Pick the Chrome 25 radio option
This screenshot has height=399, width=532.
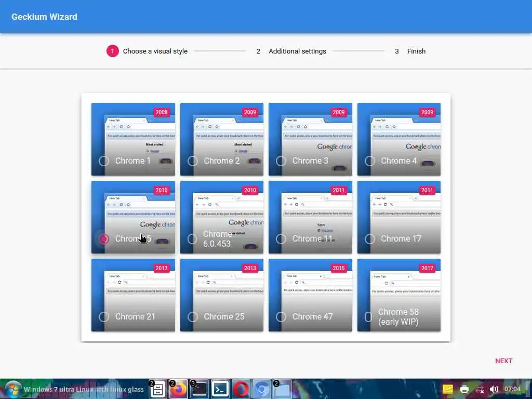pyautogui.click(x=192, y=317)
